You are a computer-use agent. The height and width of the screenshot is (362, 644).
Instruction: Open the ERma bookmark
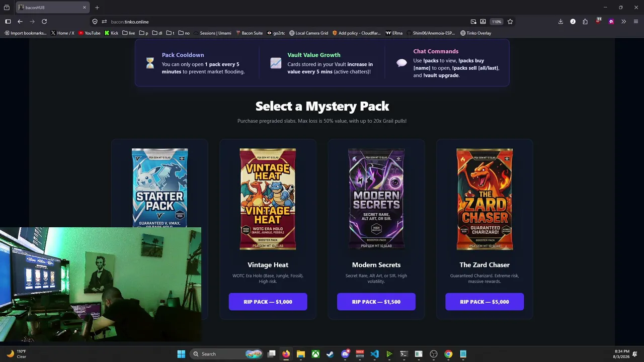394,33
